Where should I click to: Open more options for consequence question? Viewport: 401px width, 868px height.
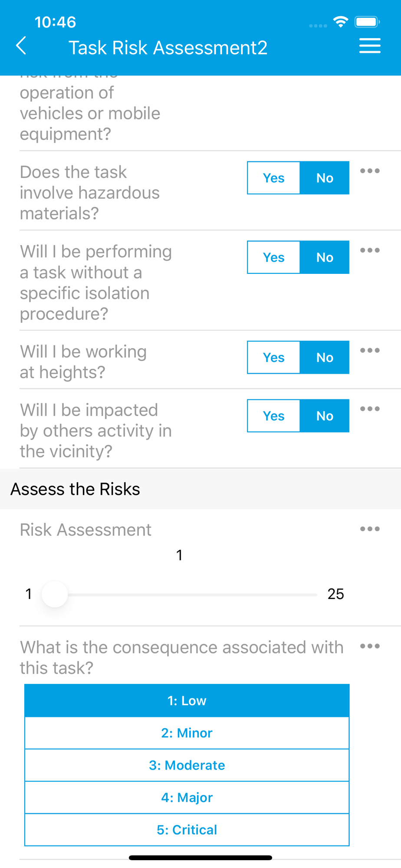click(370, 646)
